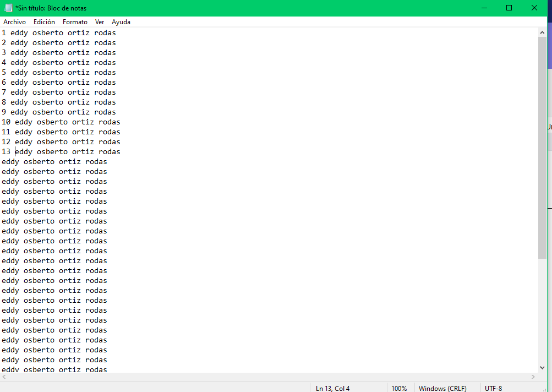
Task: Click line "2 eddy osberto ortiz rodas"
Action: [x=59, y=42]
